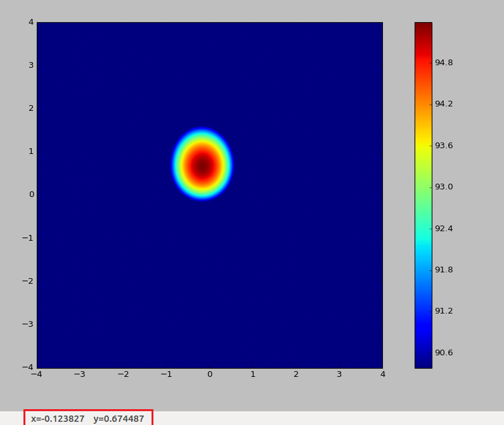
Task: Click the colorbar tick label 92.4
Action: click(x=444, y=229)
